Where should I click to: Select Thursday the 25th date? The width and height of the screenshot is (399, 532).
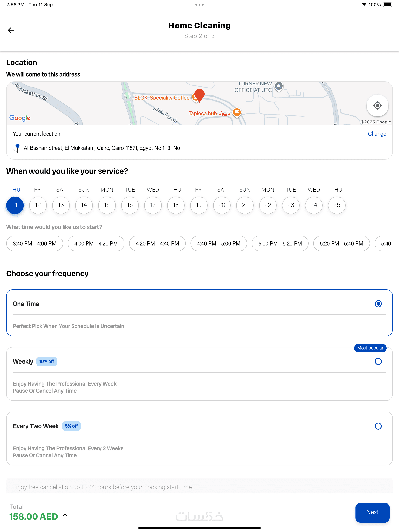pos(336,205)
